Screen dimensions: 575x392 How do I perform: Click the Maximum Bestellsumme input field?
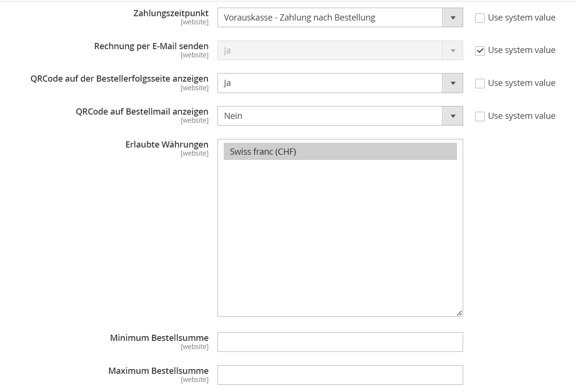339,375
